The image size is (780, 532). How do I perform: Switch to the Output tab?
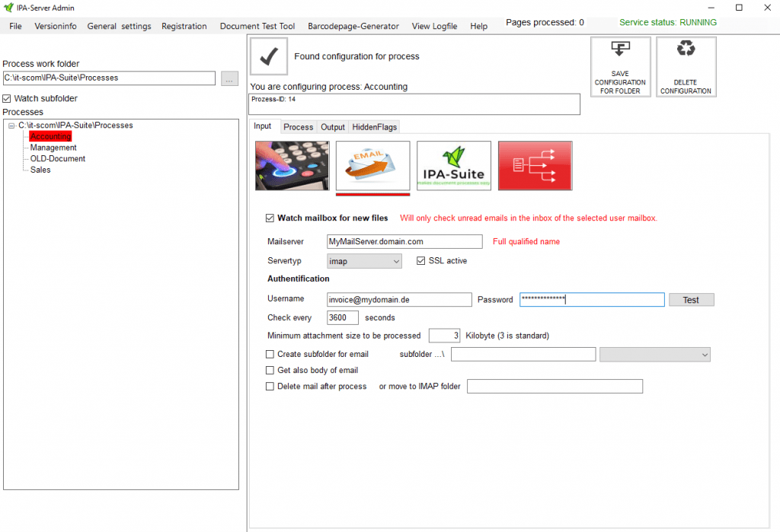pos(333,127)
